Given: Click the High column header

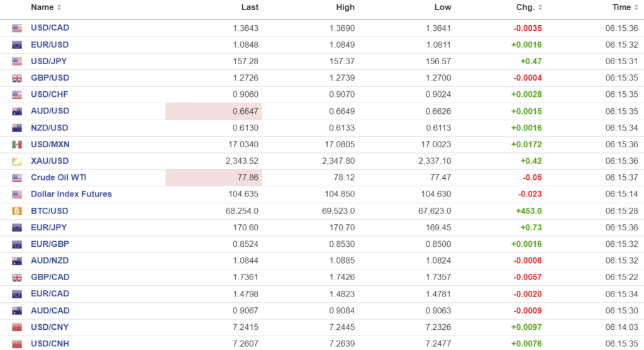Looking at the screenshot, I should pos(345,8).
